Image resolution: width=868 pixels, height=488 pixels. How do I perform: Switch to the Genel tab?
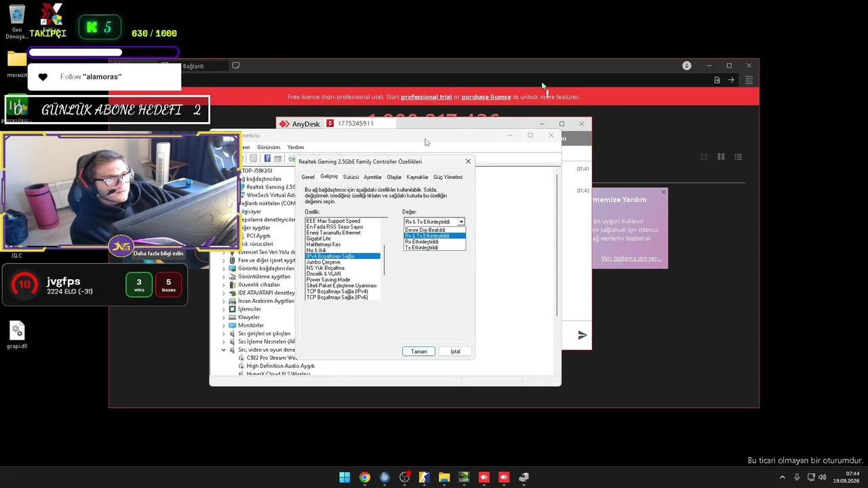point(308,177)
